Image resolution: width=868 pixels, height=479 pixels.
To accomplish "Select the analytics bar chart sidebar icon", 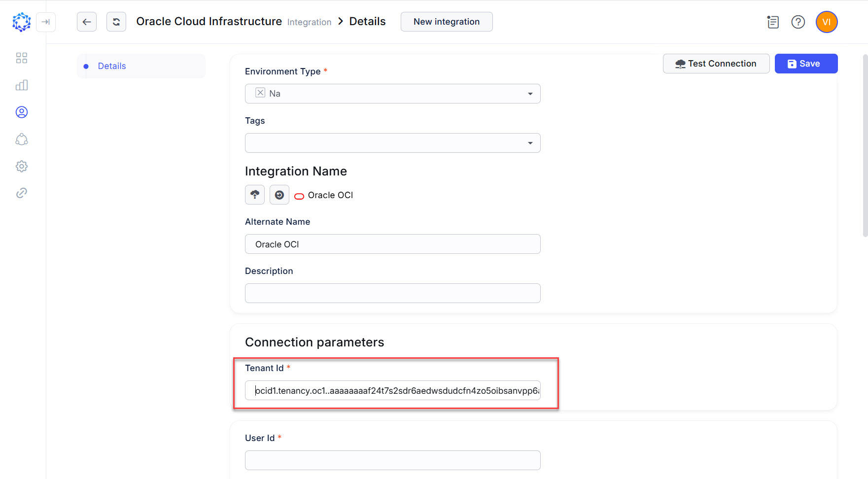I will click(x=22, y=85).
